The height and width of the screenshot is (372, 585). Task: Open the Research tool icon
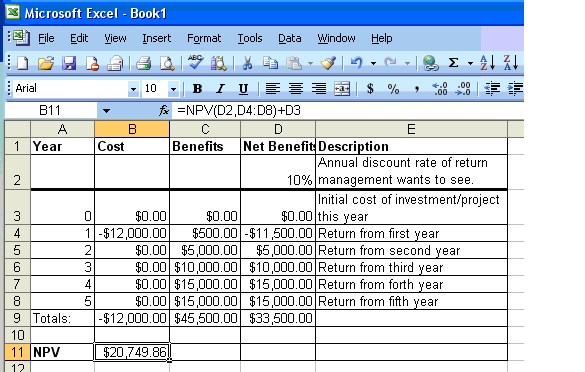[219, 63]
